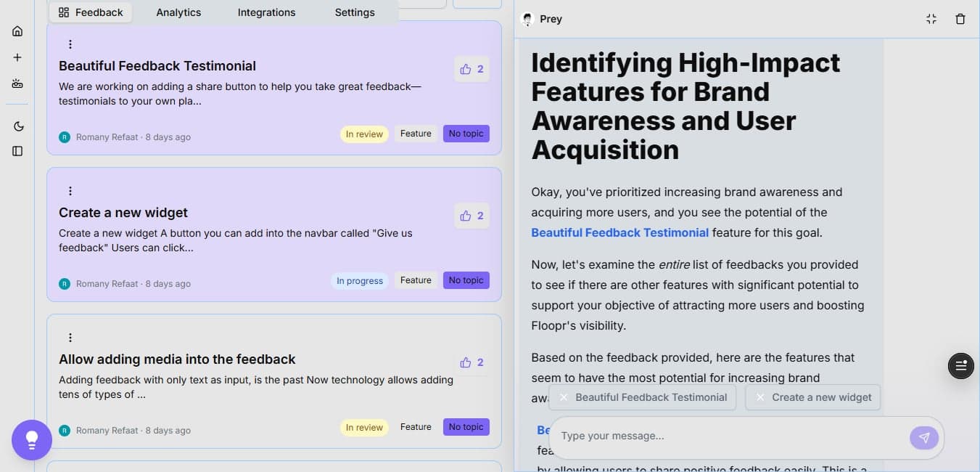The width and height of the screenshot is (980, 472).
Task: Open the Home sidebar icon
Action: [17, 30]
